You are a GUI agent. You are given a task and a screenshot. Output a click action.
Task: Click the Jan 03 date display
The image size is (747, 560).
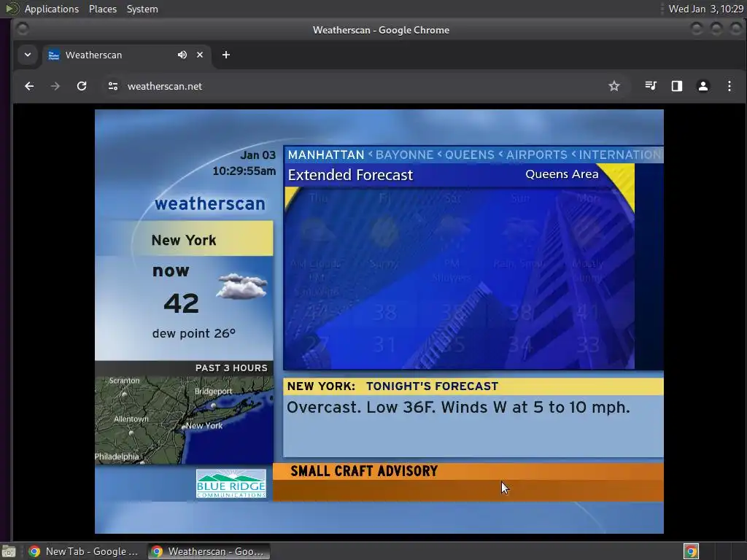click(x=258, y=155)
